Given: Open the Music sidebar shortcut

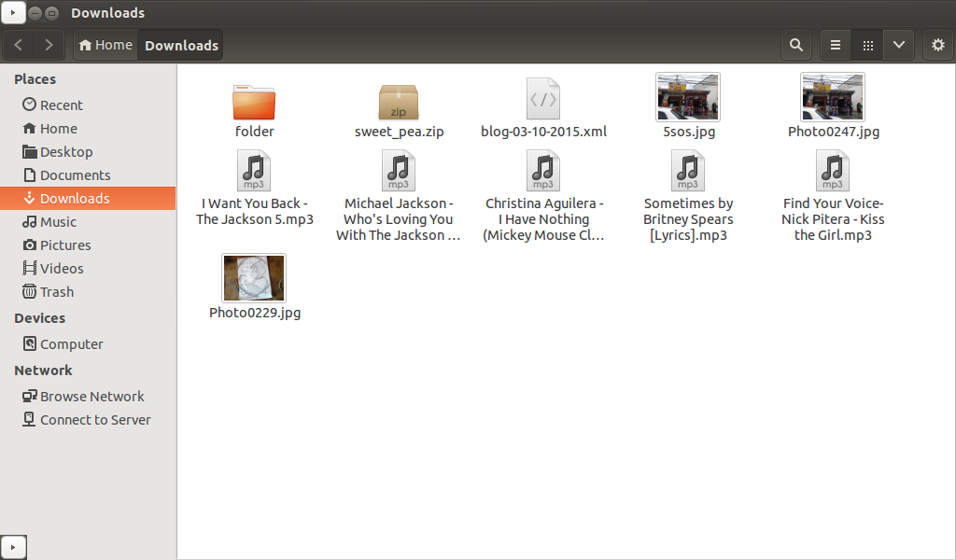Looking at the screenshot, I should 58,221.
